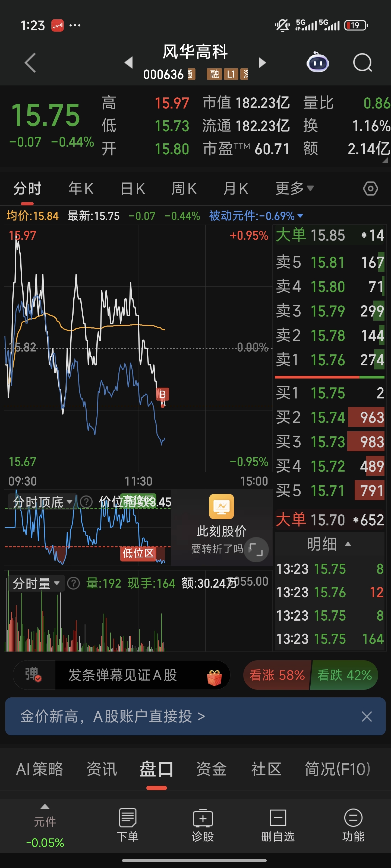The height and width of the screenshot is (868, 391).
Task: Switch to 盘口 tab
Action: [156, 769]
